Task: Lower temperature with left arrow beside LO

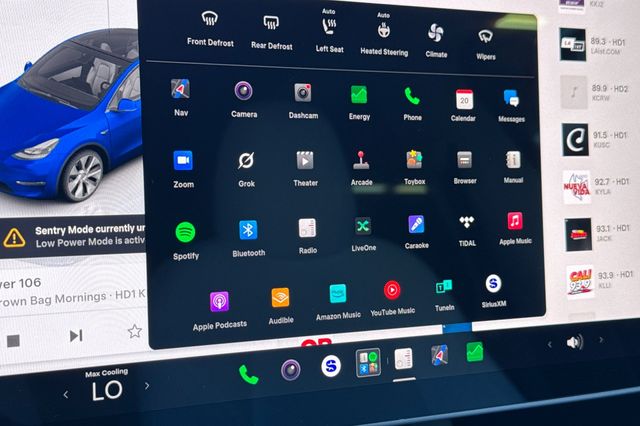Action: click(x=66, y=395)
